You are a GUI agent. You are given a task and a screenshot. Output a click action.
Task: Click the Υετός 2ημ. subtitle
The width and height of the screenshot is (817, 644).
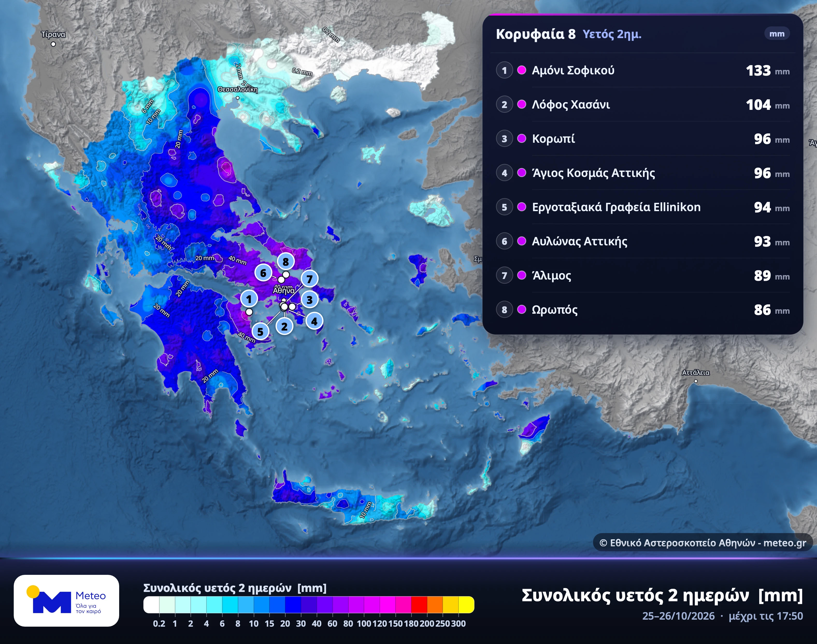click(x=612, y=34)
